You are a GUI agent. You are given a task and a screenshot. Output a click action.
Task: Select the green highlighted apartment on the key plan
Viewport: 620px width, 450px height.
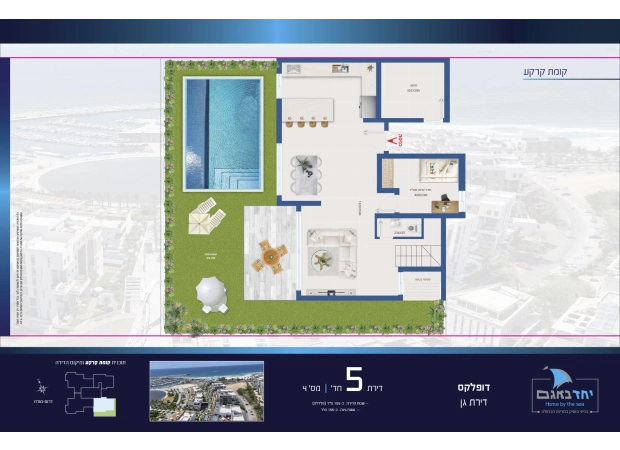click(x=105, y=407)
